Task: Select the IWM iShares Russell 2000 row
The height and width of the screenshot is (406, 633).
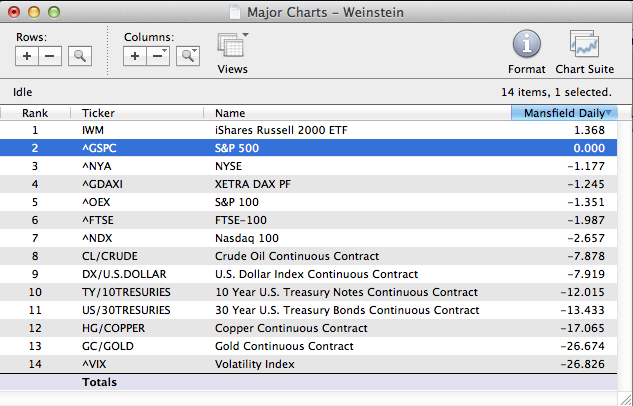Action: pos(300,130)
